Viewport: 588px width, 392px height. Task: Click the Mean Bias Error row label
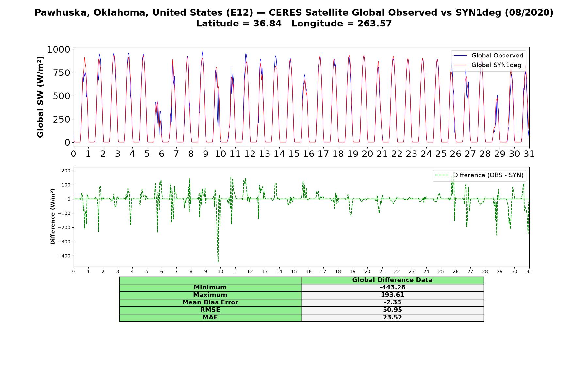(210, 302)
